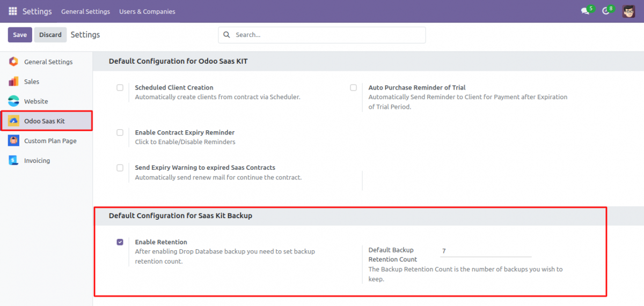Select the Sales sidebar icon
644x306 pixels.
point(13,81)
